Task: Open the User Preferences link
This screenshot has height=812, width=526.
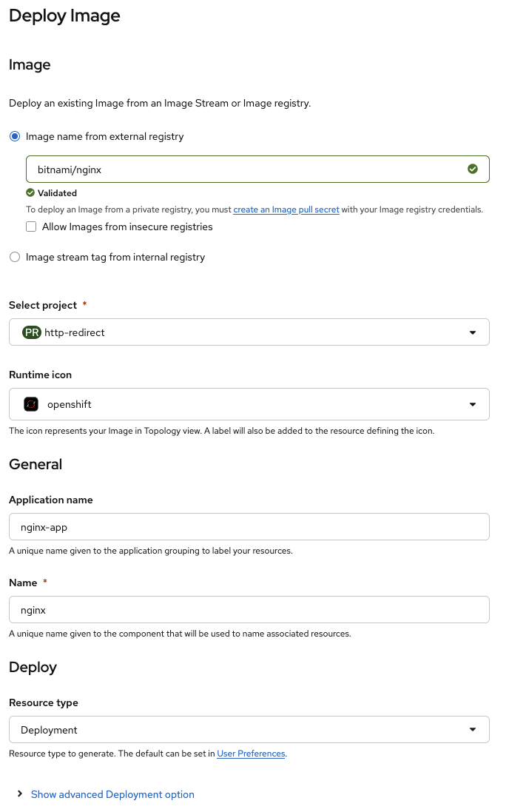Action: coord(251,754)
